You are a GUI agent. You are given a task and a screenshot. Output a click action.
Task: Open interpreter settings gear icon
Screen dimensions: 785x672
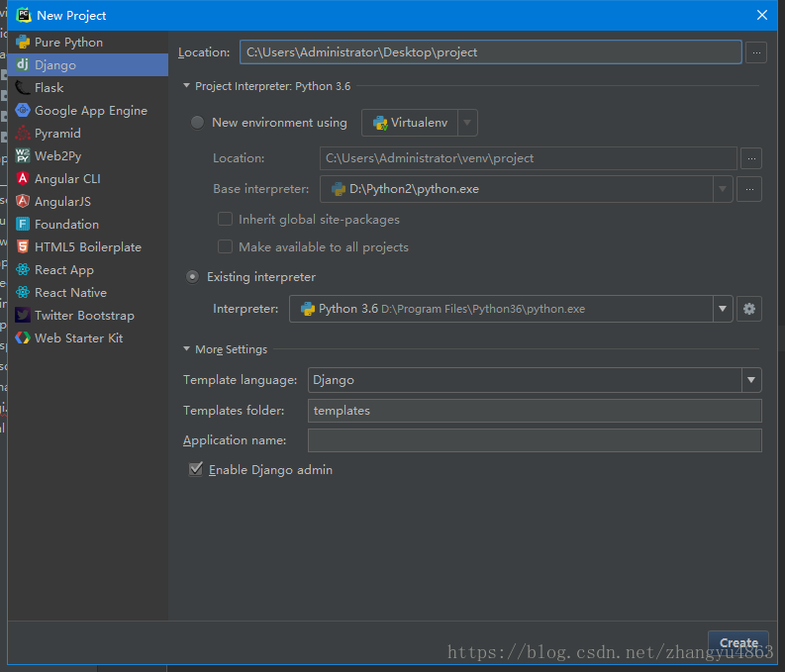point(749,309)
